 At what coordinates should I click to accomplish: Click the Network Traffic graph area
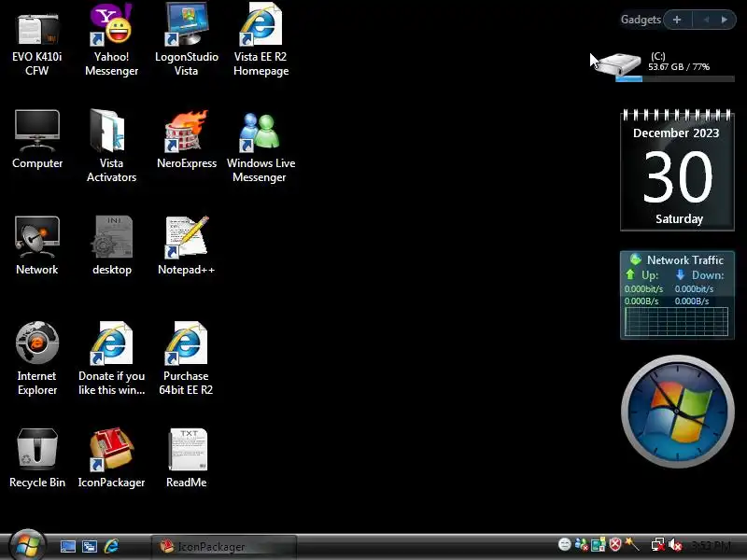[x=676, y=321]
